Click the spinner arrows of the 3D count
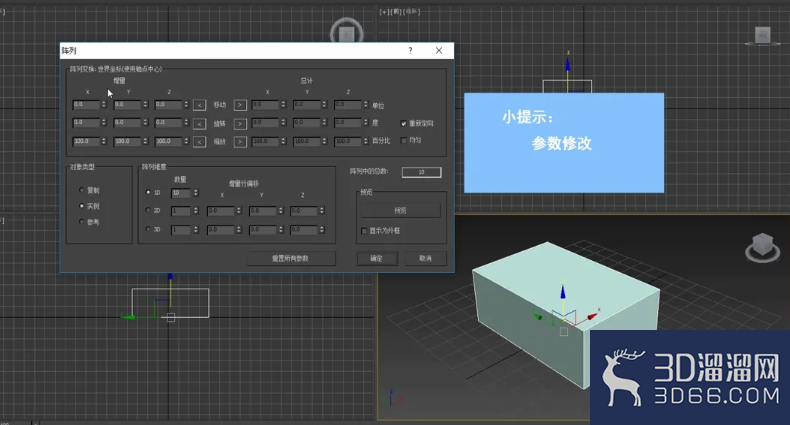 (x=196, y=230)
